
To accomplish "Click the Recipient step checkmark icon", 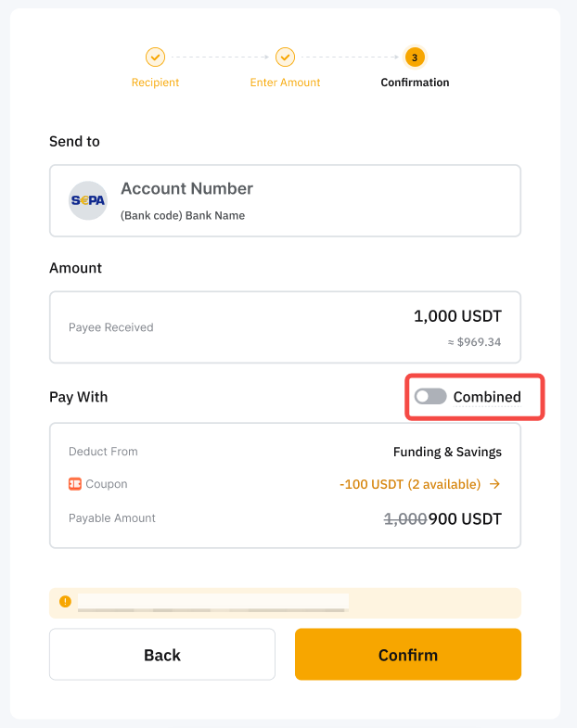I will pyautogui.click(x=155, y=57).
